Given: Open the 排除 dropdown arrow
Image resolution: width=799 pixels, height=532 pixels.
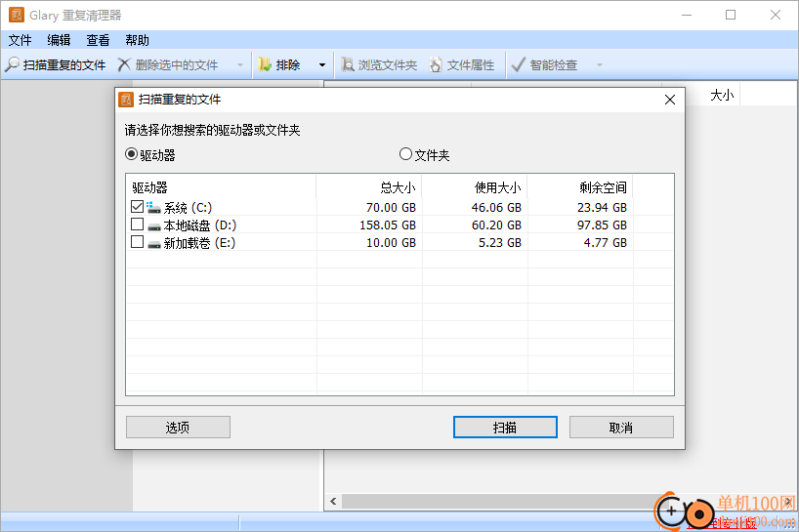Looking at the screenshot, I should 322,65.
